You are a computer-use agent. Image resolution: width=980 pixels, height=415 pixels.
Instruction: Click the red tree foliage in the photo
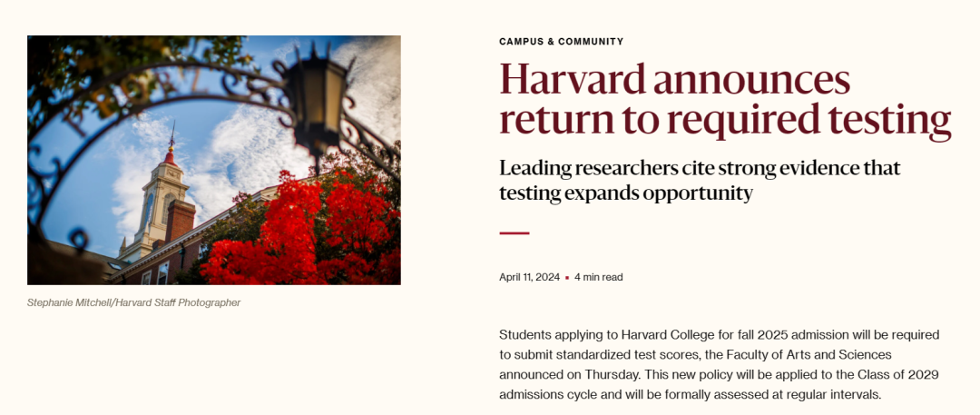pyautogui.click(x=301, y=232)
